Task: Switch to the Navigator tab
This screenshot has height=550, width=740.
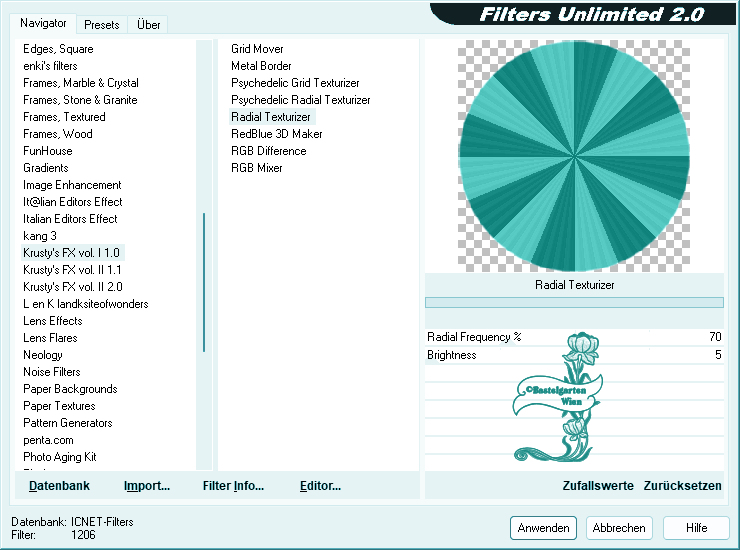Action: pyautogui.click(x=43, y=23)
